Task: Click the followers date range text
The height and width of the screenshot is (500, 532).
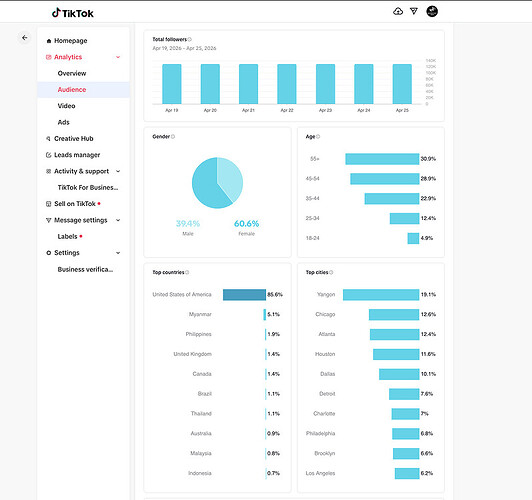Action: coord(184,48)
